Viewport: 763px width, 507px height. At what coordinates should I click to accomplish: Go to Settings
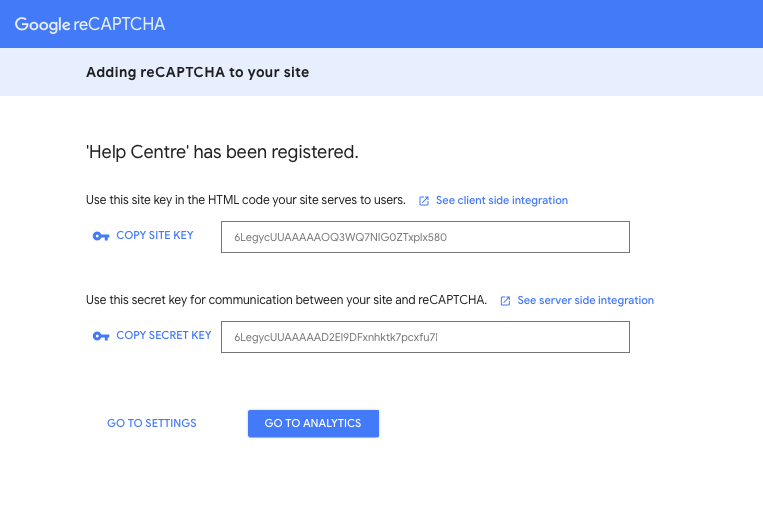[152, 423]
